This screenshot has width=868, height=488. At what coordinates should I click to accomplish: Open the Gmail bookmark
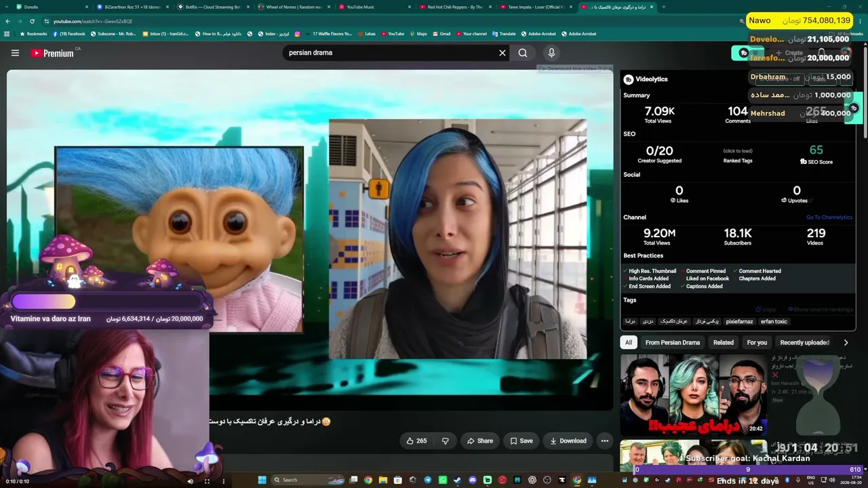point(441,33)
